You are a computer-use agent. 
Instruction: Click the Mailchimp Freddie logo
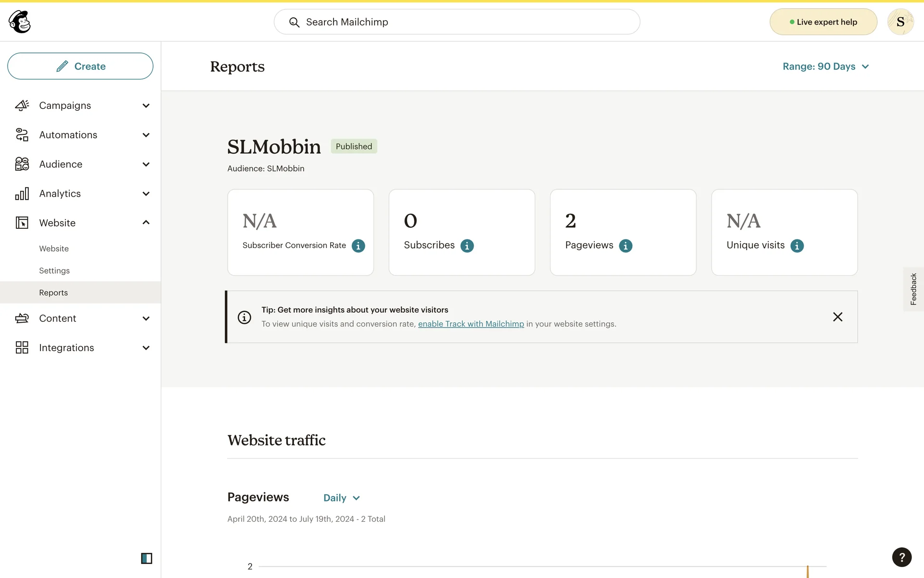(x=20, y=22)
